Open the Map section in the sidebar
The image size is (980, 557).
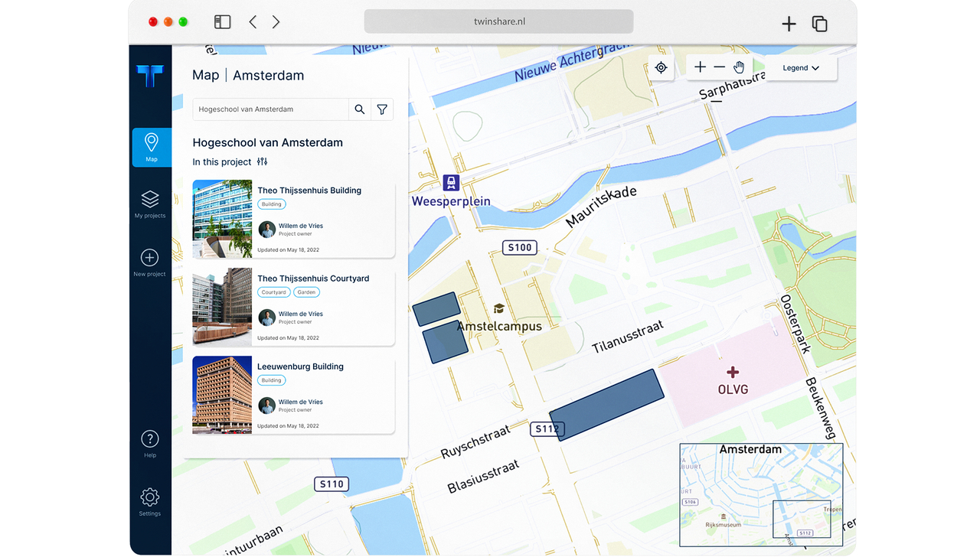[152, 147]
